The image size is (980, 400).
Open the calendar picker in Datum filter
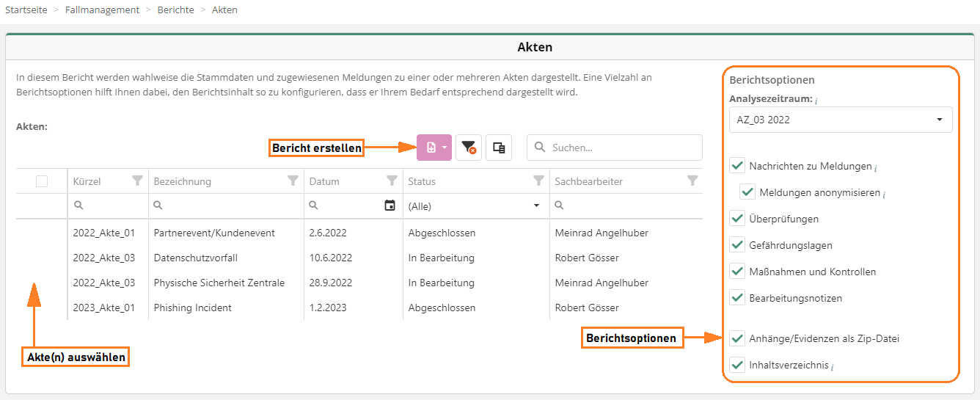pyautogui.click(x=390, y=206)
